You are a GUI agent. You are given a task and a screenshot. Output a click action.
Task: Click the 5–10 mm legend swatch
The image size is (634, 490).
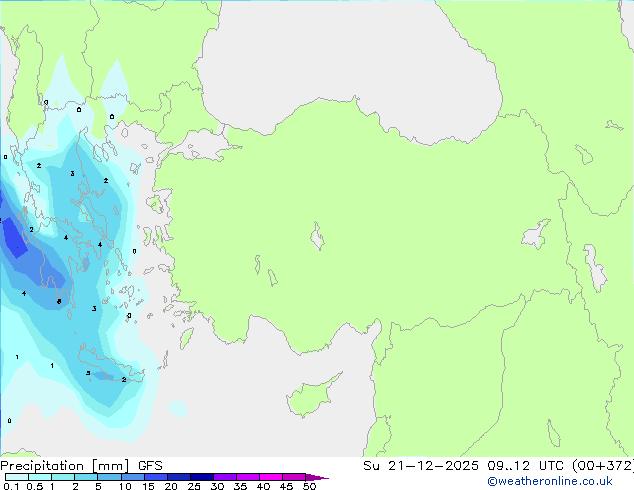point(109,477)
